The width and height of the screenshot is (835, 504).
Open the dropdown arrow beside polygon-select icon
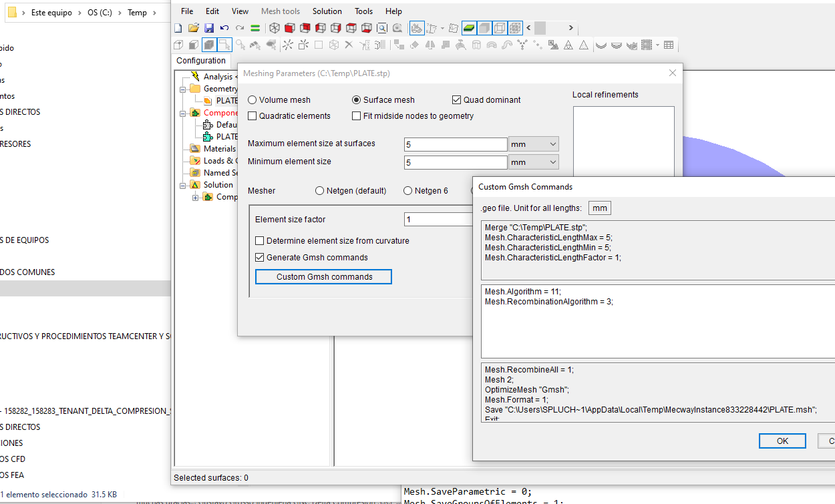coord(442,28)
